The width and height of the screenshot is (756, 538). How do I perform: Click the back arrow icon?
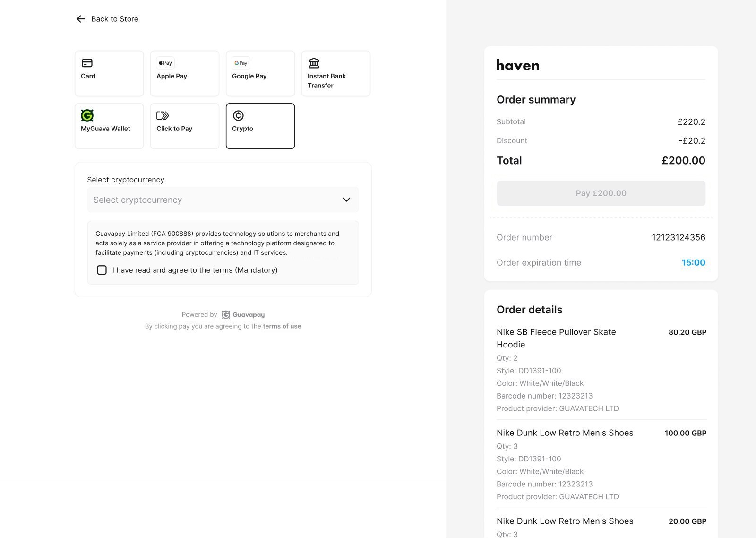[81, 19]
